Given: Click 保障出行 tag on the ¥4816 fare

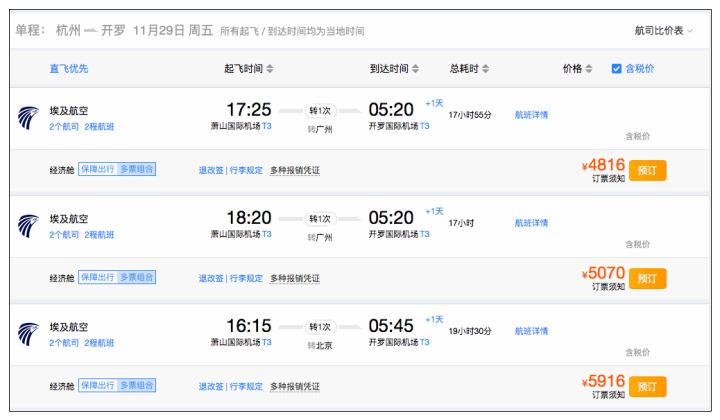Looking at the screenshot, I should (x=98, y=169).
